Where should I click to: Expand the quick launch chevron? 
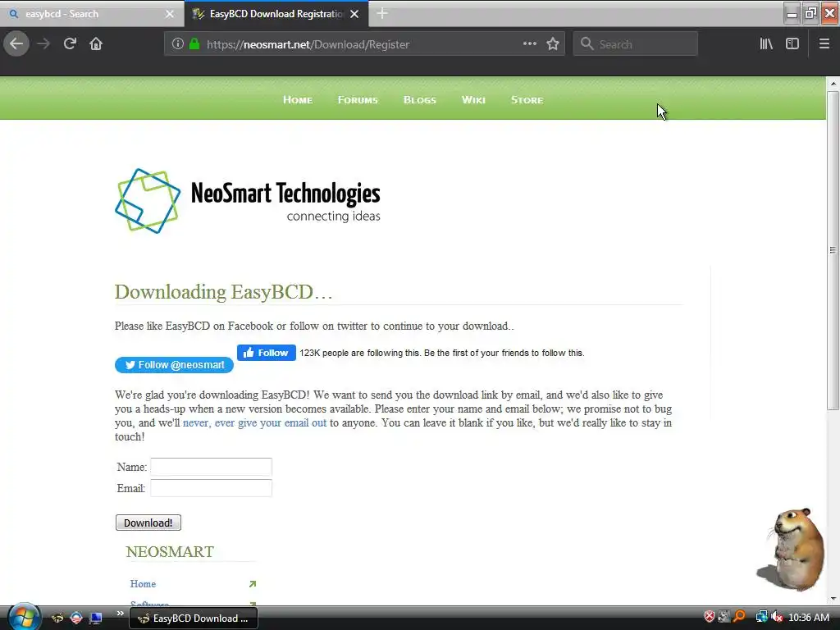click(x=120, y=614)
